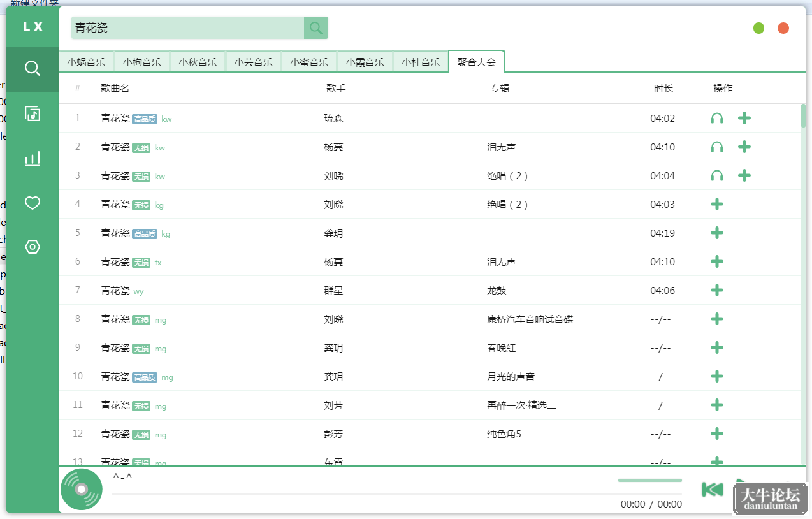Add the 群星 龙鼓 song with plus

[717, 290]
